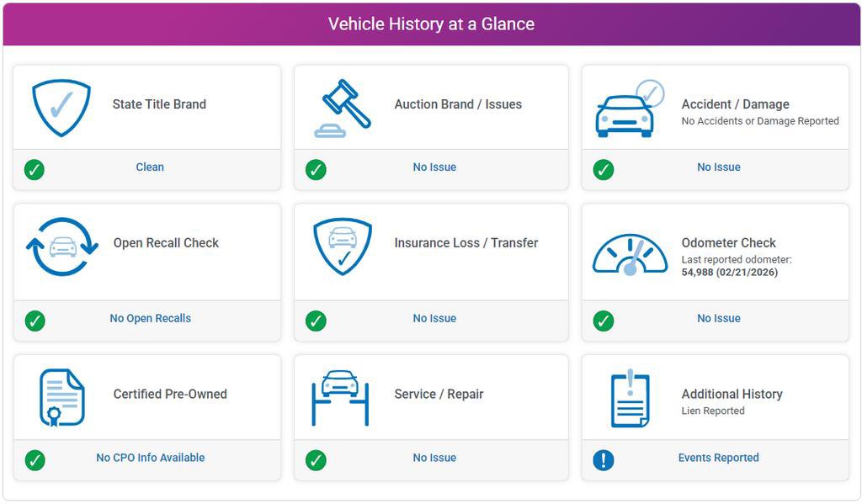Viewport: 862px width, 504px height.
Task: Select the Clean title status link
Action: 150,167
